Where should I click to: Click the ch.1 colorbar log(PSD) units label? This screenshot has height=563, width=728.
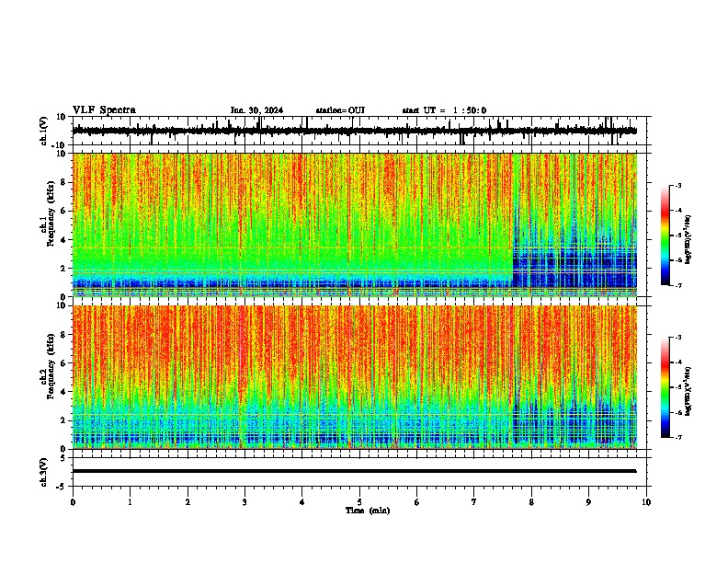click(x=688, y=239)
